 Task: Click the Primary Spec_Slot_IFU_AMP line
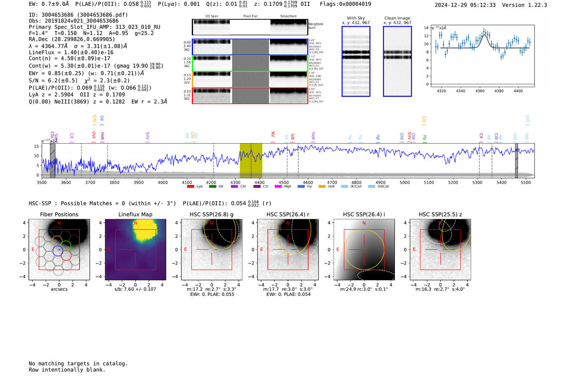pyautogui.click(x=95, y=27)
